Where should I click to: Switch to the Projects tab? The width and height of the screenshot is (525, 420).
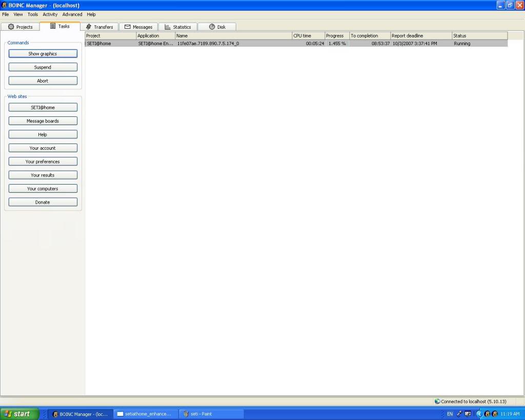20,27
